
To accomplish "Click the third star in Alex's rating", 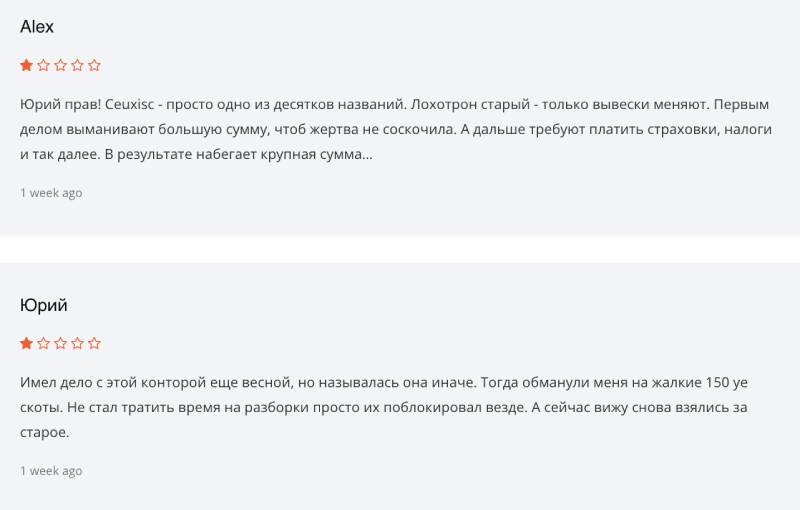I will 61,66.
